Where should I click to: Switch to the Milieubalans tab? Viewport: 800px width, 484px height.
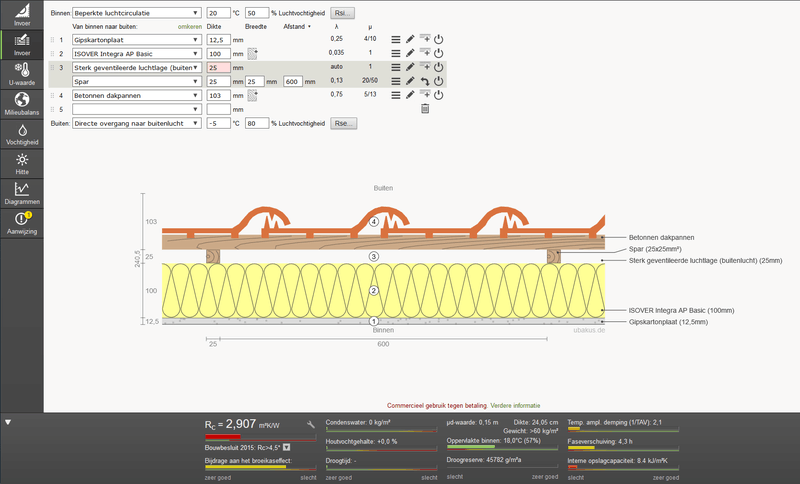click(22, 104)
